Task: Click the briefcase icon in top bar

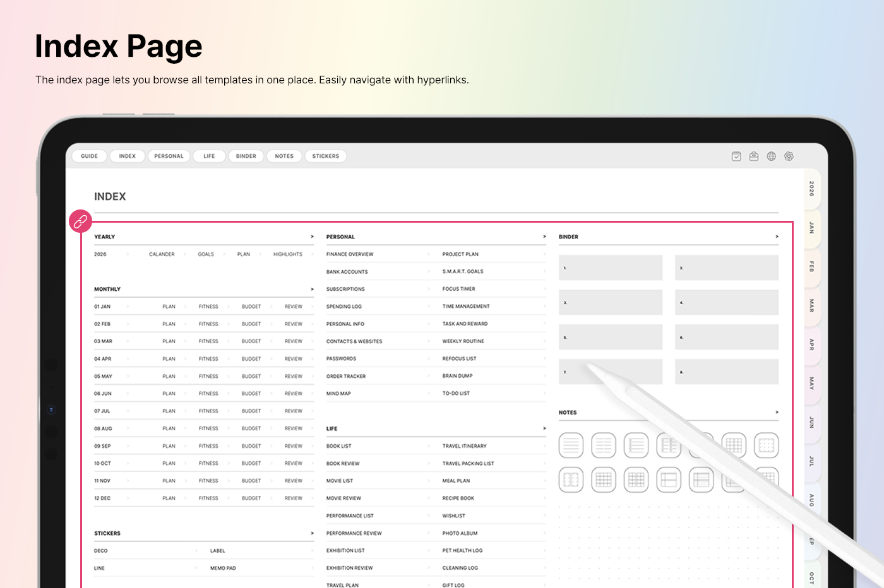Action: click(754, 156)
